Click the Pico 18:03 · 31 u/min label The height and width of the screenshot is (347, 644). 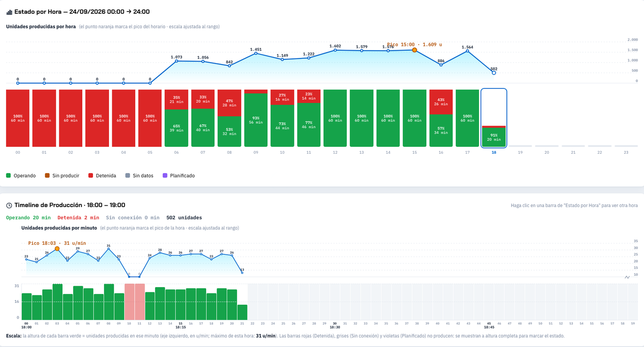pyautogui.click(x=57, y=243)
